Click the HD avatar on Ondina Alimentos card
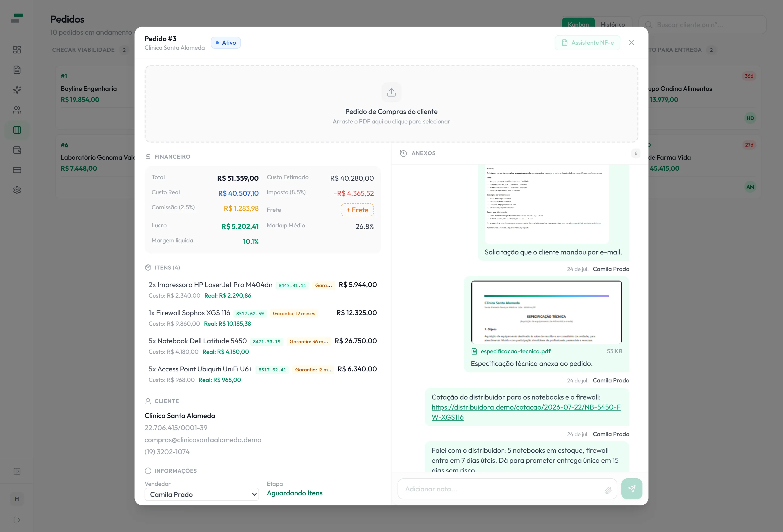This screenshot has width=783, height=532. click(750, 118)
